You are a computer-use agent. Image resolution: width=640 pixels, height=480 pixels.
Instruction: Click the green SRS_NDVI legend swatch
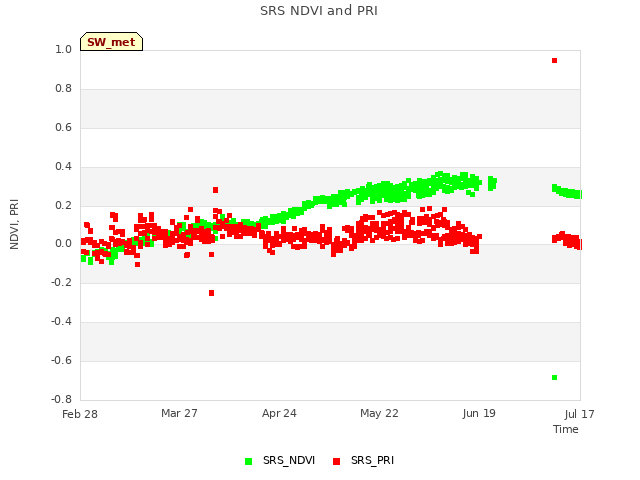(x=248, y=461)
